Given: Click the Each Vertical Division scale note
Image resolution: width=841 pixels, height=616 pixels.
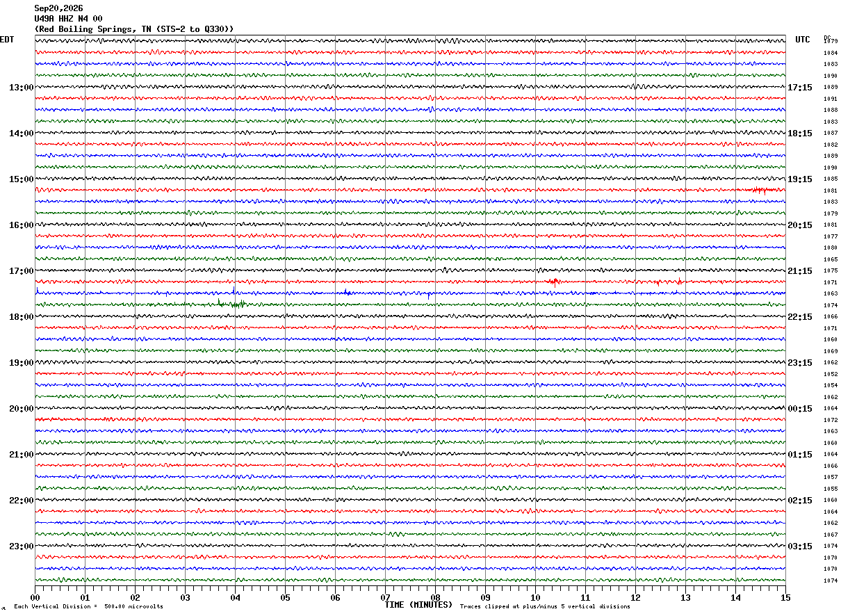Looking at the screenshot, I should (88, 607).
